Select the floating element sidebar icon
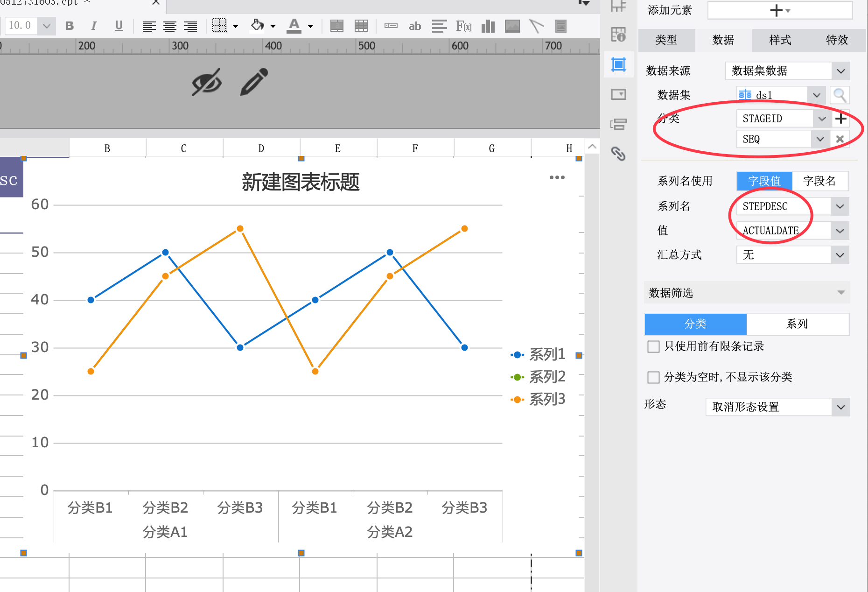The height and width of the screenshot is (592, 868). point(619,64)
